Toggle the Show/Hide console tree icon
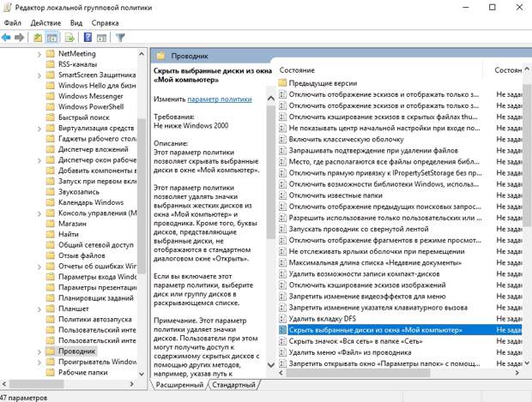Screen dimensions: 532x402 click(x=51, y=37)
